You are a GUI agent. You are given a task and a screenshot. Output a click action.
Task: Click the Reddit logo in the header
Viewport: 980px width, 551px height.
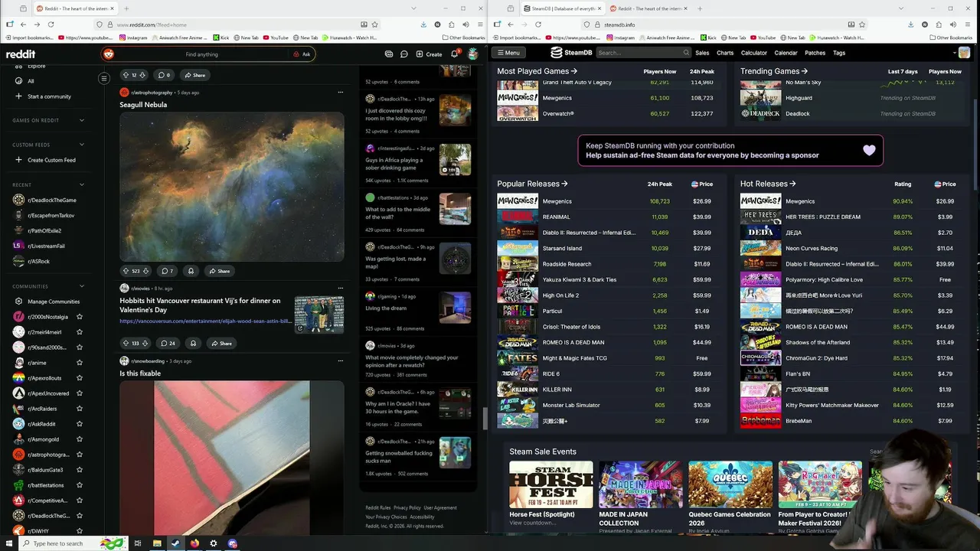(21, 54)
